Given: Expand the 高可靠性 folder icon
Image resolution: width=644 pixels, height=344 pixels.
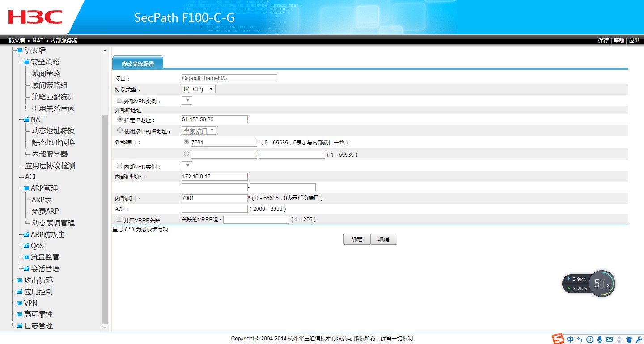Looking at the screenshot, I should 20,314.
